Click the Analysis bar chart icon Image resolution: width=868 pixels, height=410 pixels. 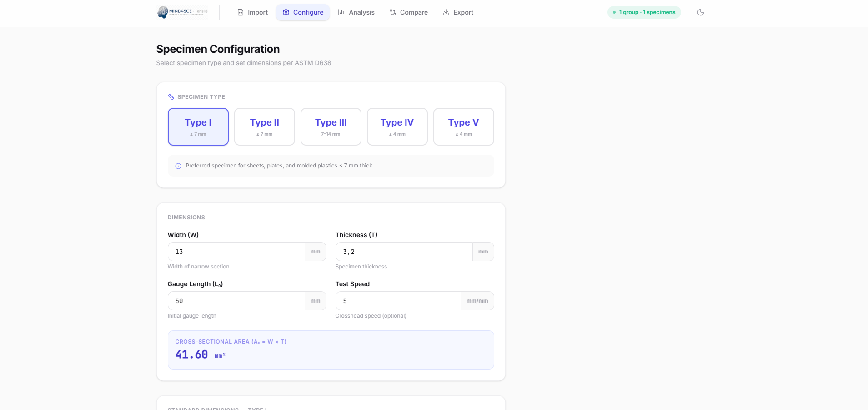click(341, 12)
